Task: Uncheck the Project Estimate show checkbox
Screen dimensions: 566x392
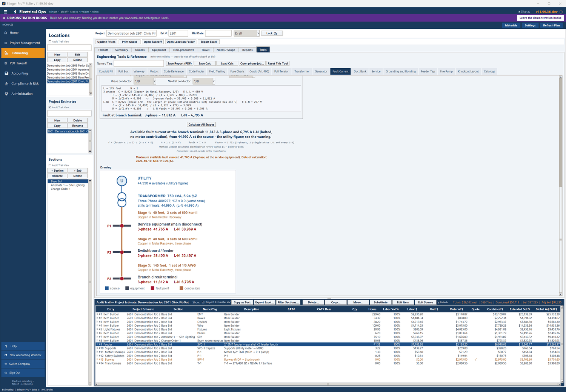Action: [203, 302]
